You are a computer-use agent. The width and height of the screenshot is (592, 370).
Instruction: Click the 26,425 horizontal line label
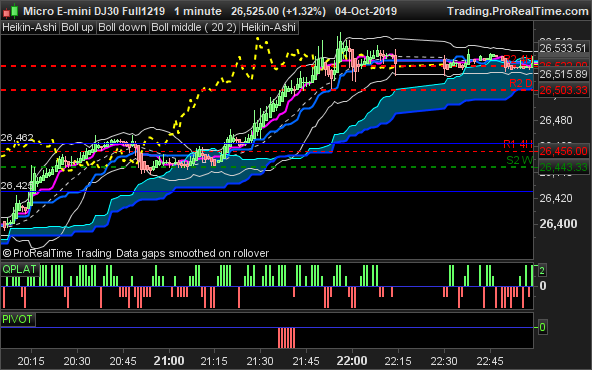point(17,186)
